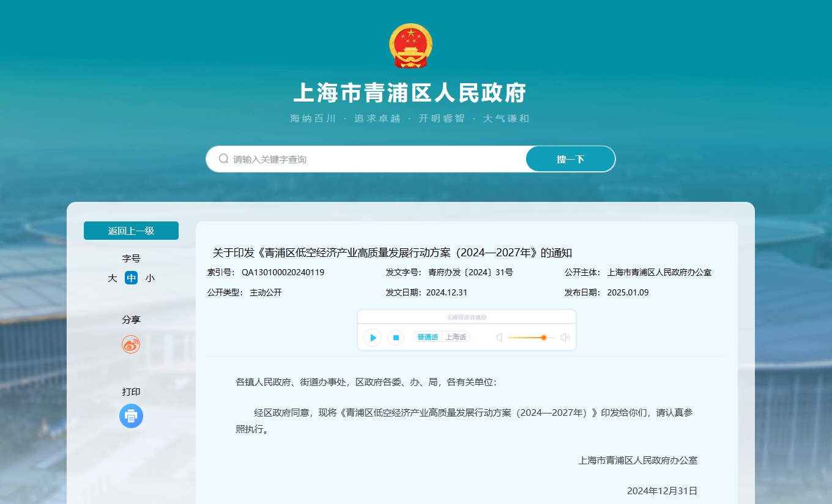Click the document title about 低空经济产业
The width and height of the screenshot is (832, 504).
point(392,253)
